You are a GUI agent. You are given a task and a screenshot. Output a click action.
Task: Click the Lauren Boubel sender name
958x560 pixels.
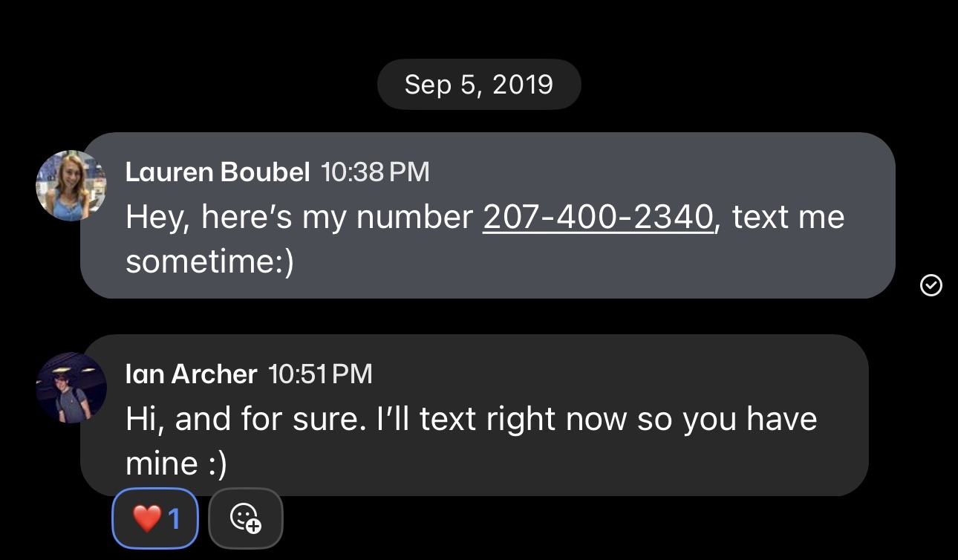coord(218,172)
